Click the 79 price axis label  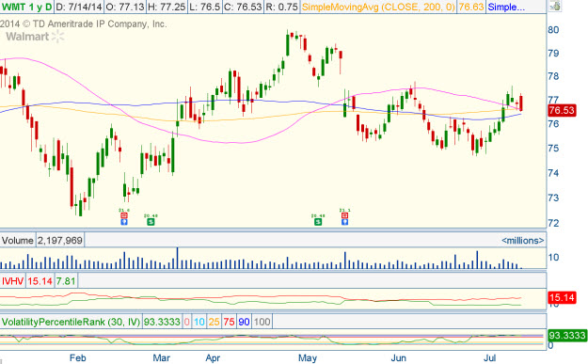553,53
